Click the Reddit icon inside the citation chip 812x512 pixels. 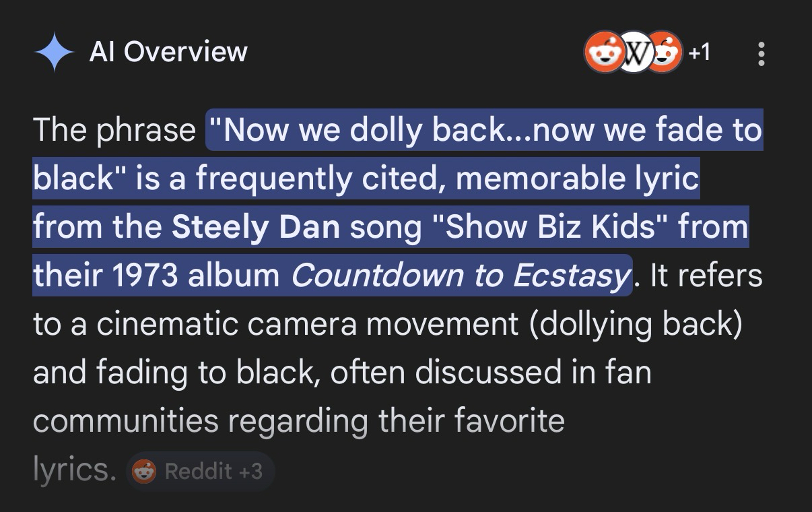pos(143,471)
